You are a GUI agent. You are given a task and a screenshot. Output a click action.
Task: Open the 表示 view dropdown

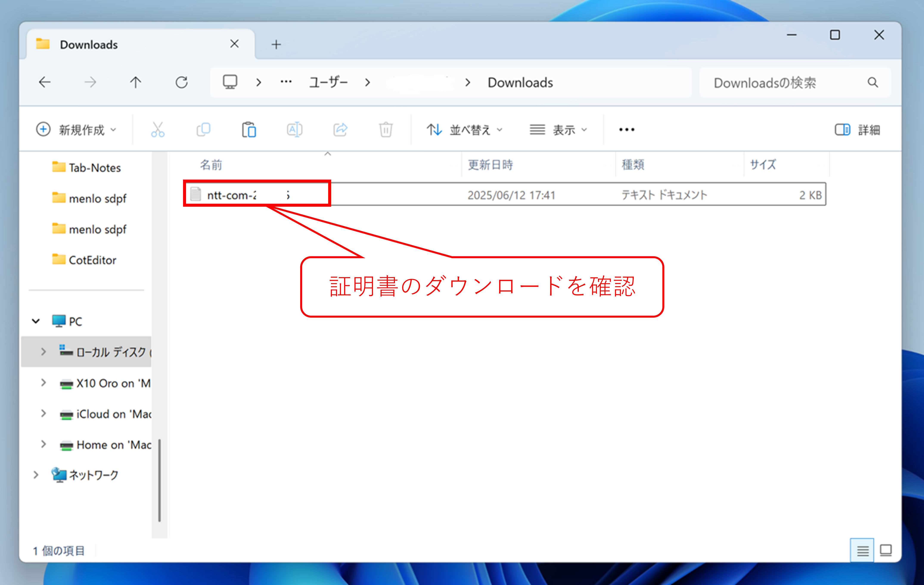click(x=558, y=130)
